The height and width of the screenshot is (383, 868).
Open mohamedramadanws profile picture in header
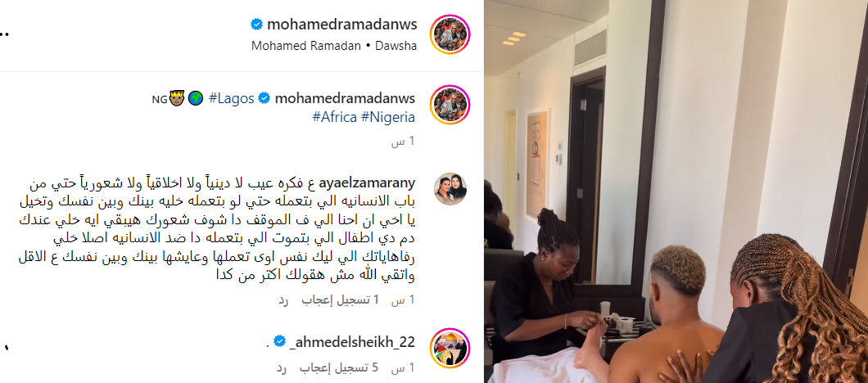tap(450, 34)
